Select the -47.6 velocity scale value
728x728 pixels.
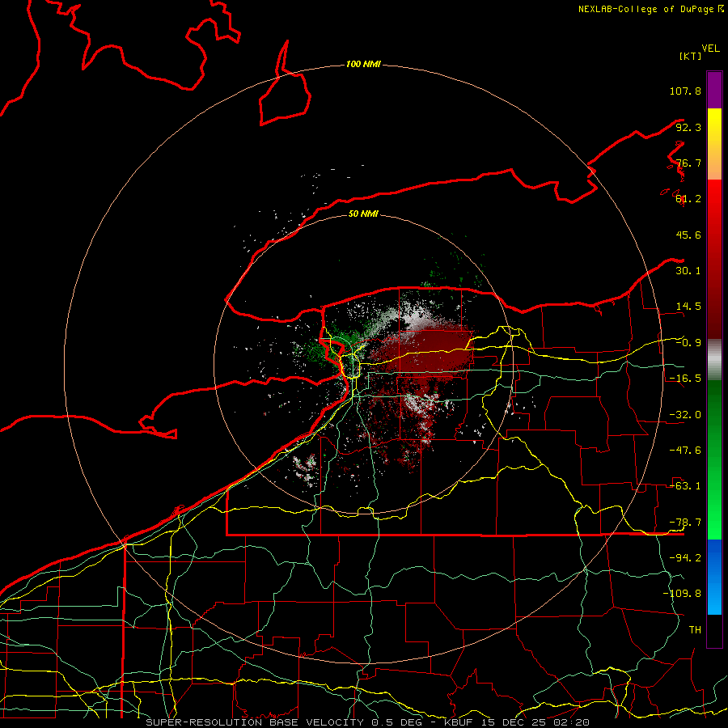[685, 451]
